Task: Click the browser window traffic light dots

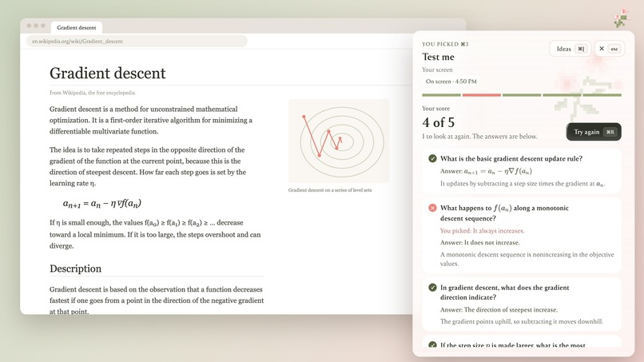Action: [x=36, y=26]
